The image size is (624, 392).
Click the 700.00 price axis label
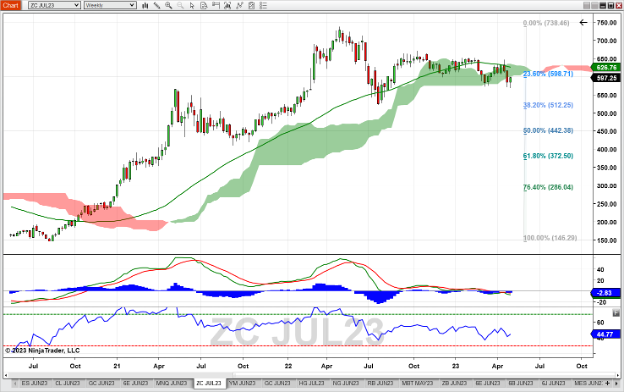point(606,41)
